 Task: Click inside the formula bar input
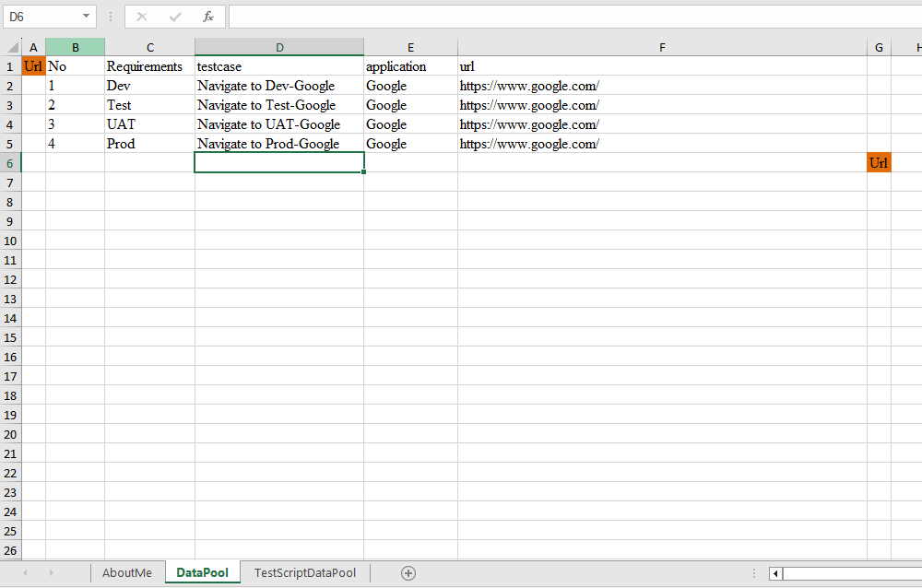click(572, 17)
